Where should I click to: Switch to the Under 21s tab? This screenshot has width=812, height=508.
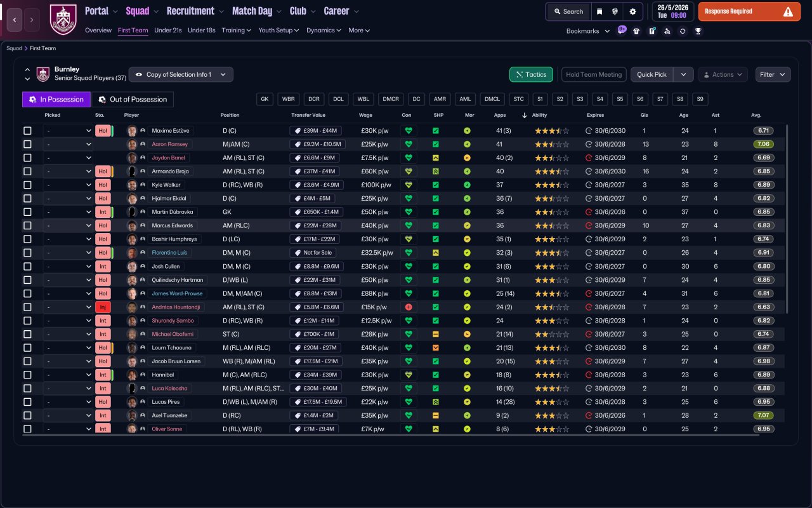point(168,30)
